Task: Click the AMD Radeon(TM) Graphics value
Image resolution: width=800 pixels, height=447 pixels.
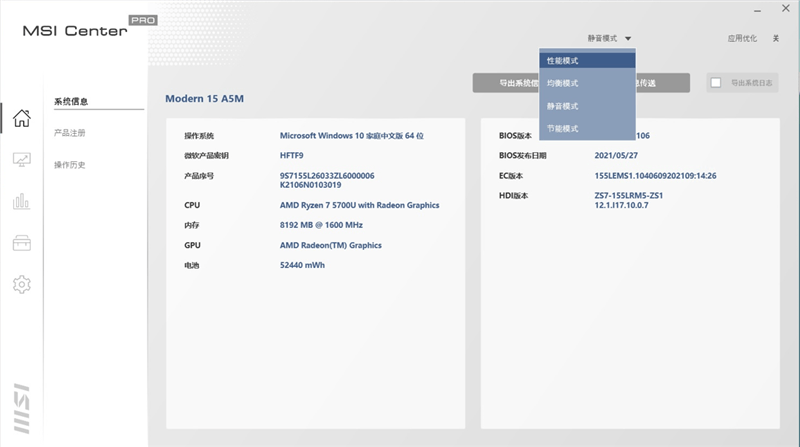Action: [331, 245]
